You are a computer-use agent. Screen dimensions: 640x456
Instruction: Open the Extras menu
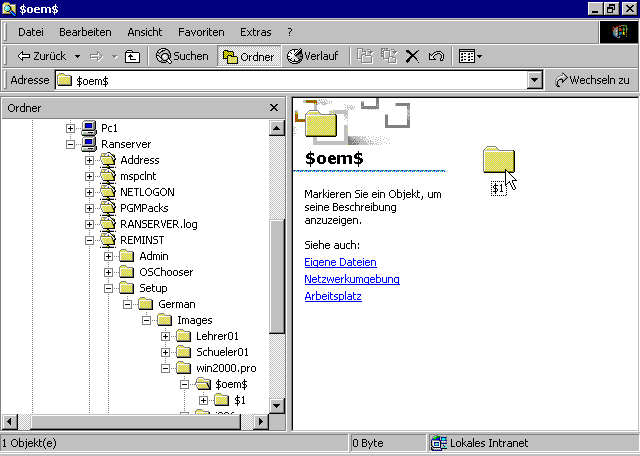pyautogui.click(x=256, y=32)
